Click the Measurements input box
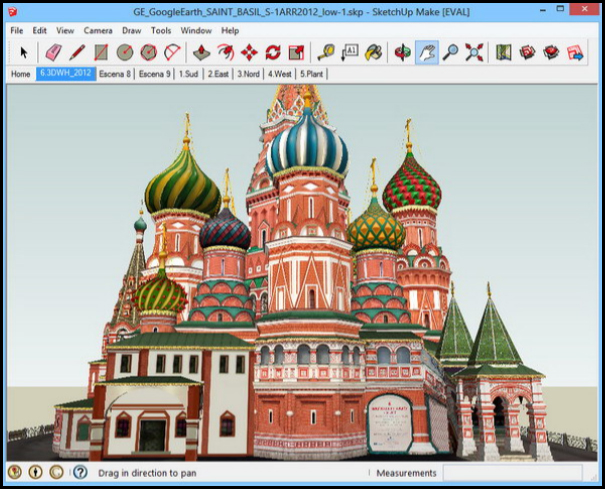This screenshot has height=489, width=605. (512, 473)
